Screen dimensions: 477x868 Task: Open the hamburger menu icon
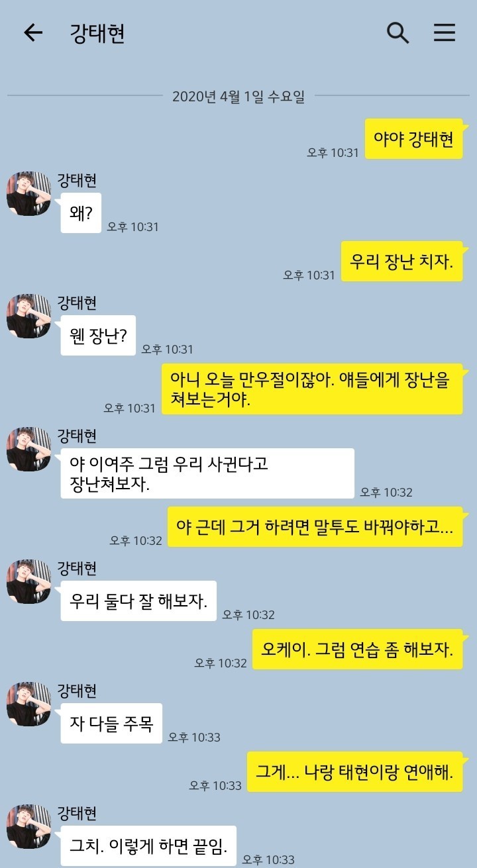(x=445, y=32)
